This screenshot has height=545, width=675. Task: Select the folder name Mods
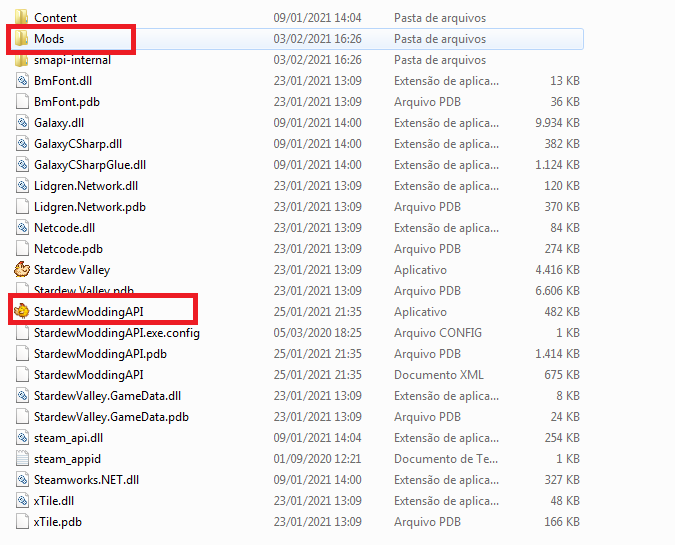(49, 39)
